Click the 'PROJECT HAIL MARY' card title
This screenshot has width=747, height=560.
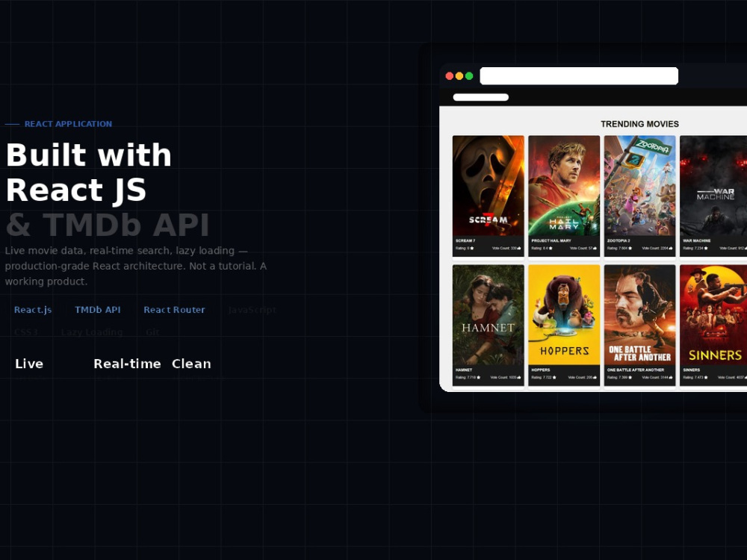(551, 240)
